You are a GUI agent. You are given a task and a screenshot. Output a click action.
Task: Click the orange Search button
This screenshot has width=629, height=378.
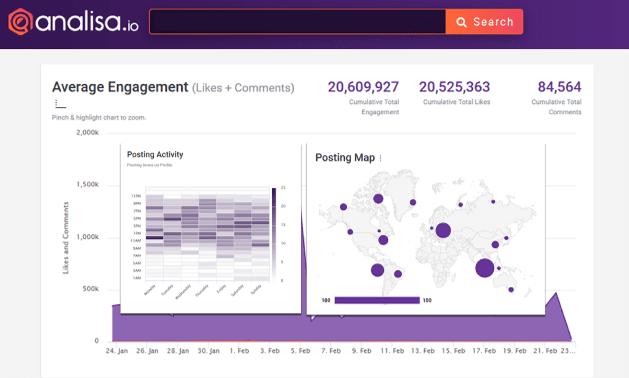(484, 22)
